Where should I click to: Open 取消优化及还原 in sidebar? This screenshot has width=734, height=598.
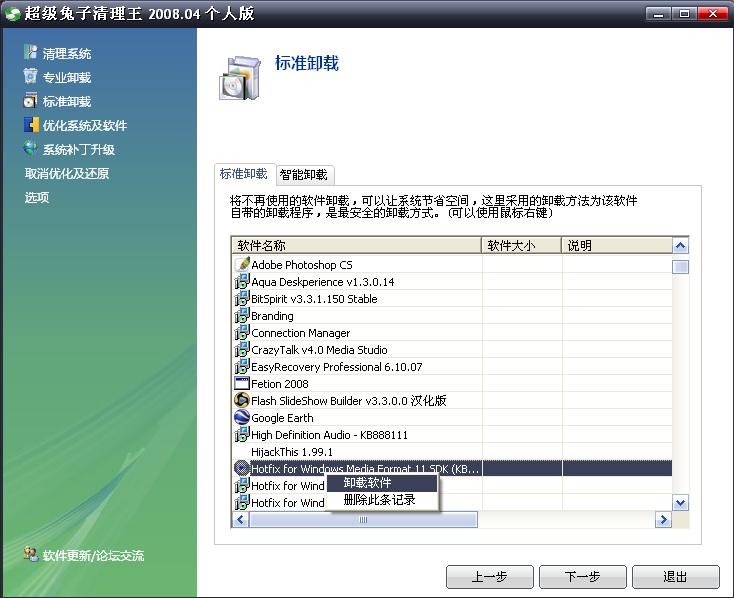point(67,173)
